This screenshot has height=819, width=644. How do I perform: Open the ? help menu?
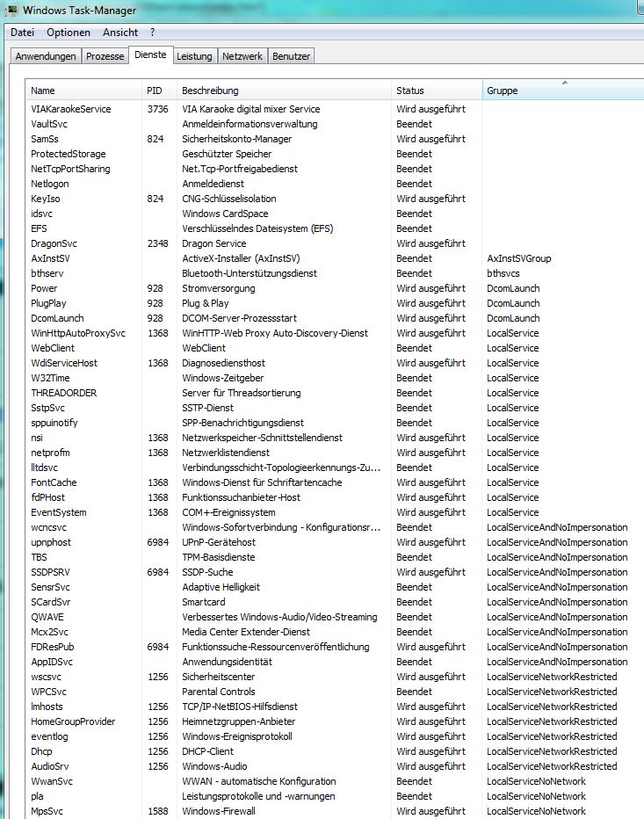(152, 33)
